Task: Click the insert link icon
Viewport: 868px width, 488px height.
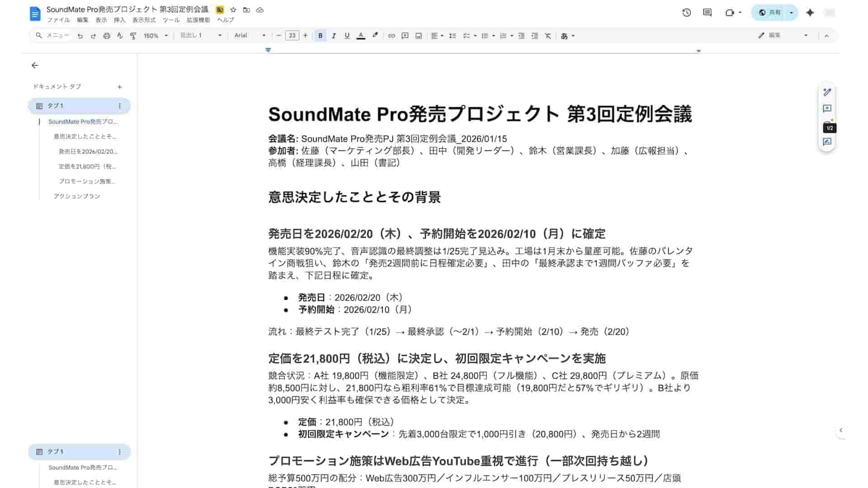Action: click(x=391, y=36)
